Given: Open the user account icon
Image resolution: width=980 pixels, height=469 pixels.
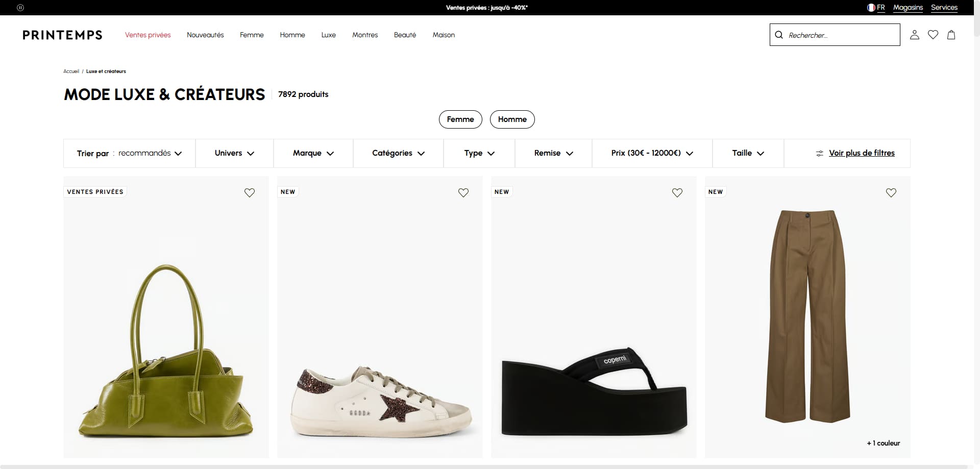Looking at the screenshot, I should tap(915, 35).
